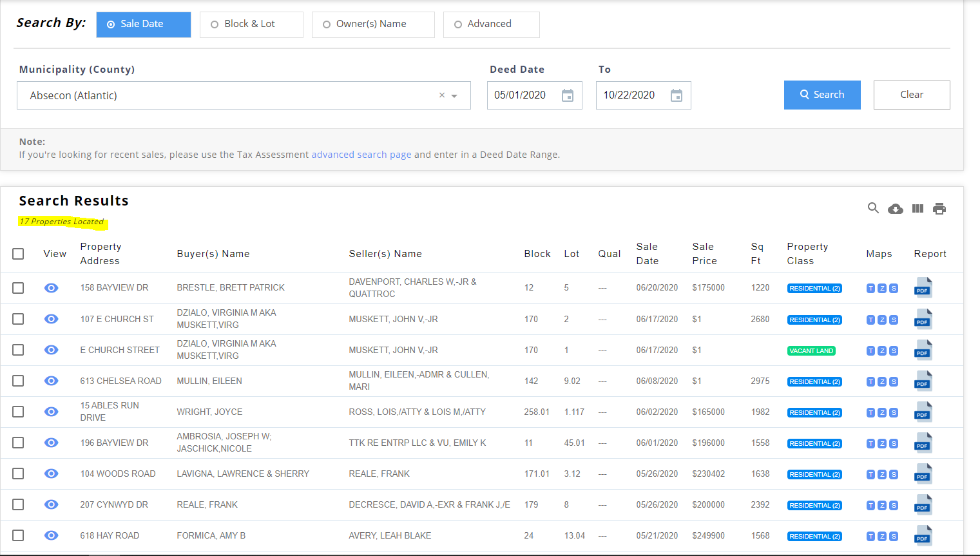
Task: Open the T map for 15 Ables Run Drive
Action: pyautogui.click(x=870, y=413)
